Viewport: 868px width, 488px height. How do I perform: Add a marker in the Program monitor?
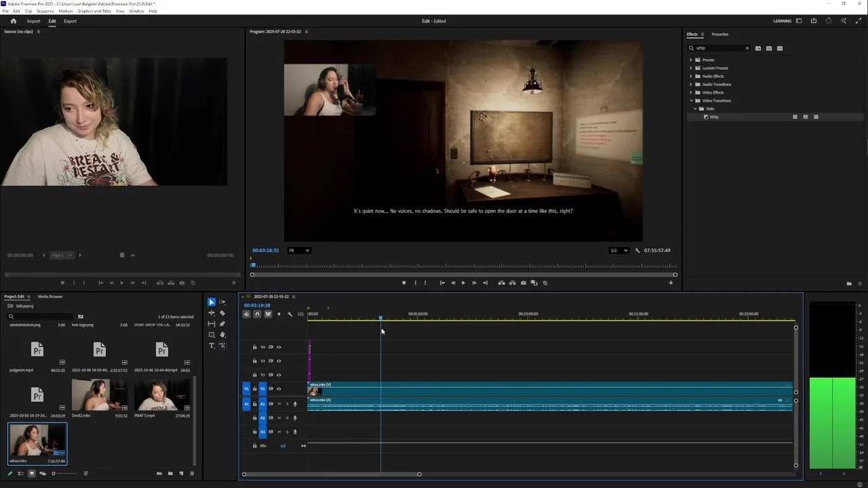[403, 283]
